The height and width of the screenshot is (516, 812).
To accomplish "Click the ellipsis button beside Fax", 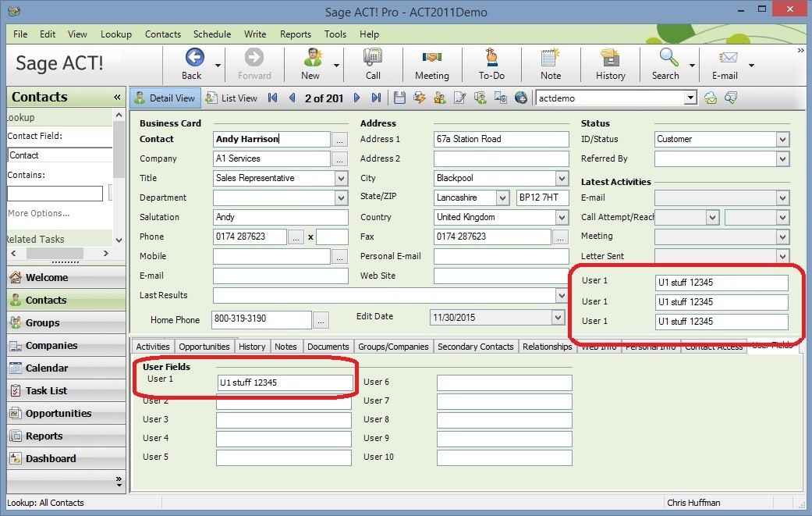I will pos(560,237).
